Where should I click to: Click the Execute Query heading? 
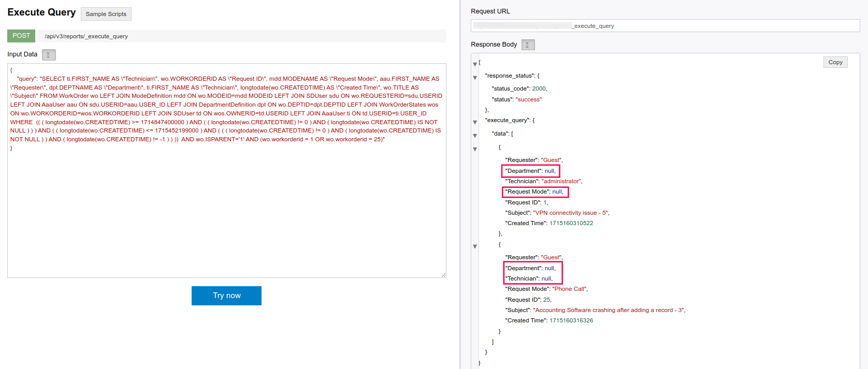pyautogui.click(x=41, y=12)
